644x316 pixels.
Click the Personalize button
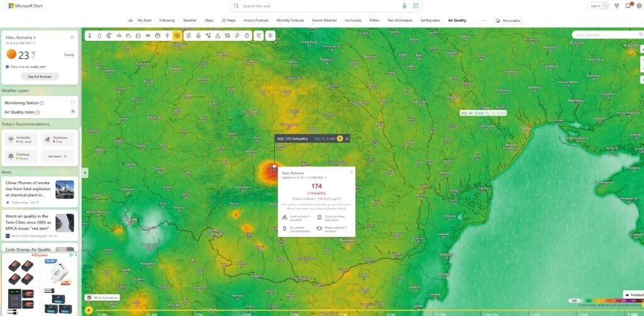click(508, 20)
